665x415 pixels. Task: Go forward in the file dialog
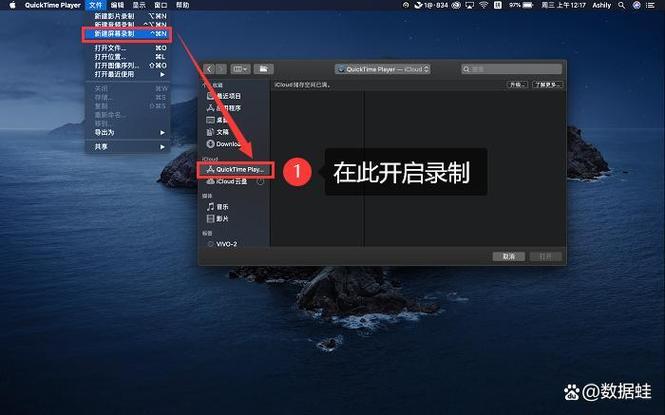click(x=221, y=69)
